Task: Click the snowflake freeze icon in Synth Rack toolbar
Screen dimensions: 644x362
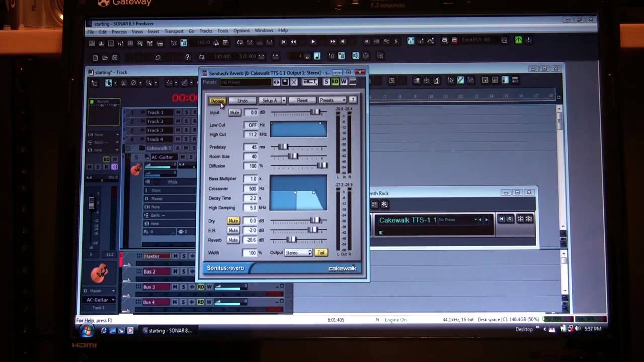Action: (384, 204)
